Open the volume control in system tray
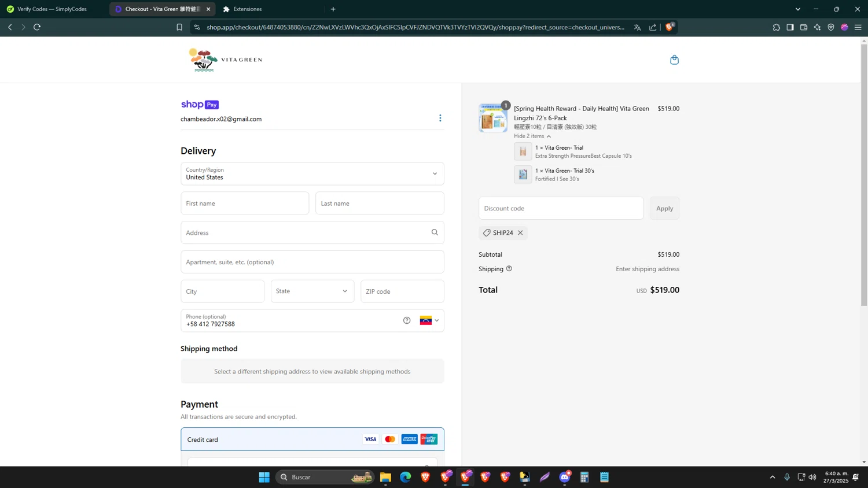This screenshot has height=488, width=868. pyautogui.click(x=812, y=477)
